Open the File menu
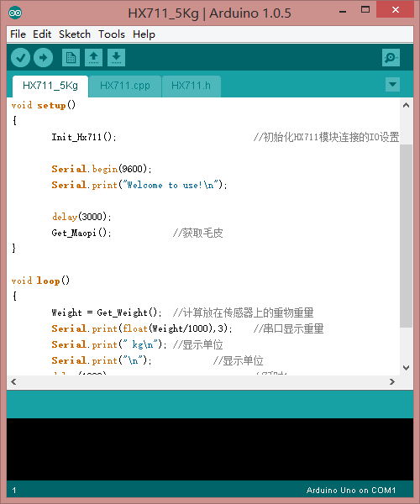This screenshot has width=420, height=504. (18, 34)
